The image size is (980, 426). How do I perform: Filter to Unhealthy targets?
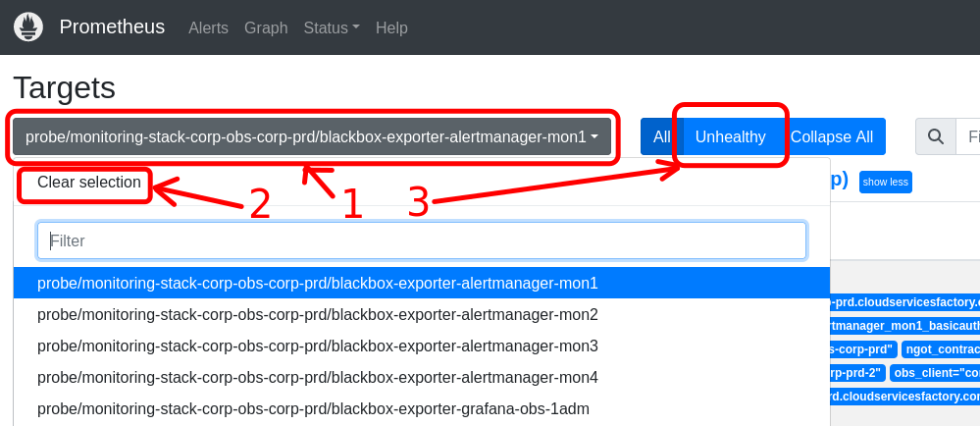(730, 136)
